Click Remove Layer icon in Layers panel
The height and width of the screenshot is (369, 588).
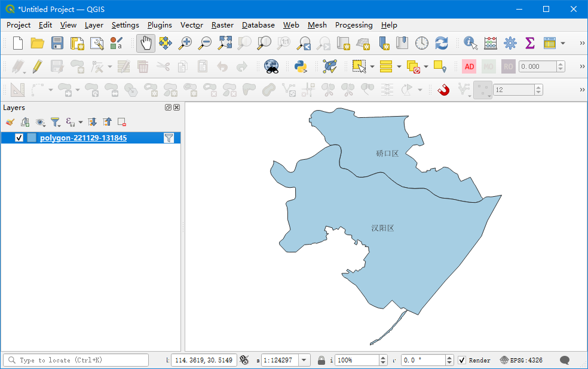click(121, 122)
